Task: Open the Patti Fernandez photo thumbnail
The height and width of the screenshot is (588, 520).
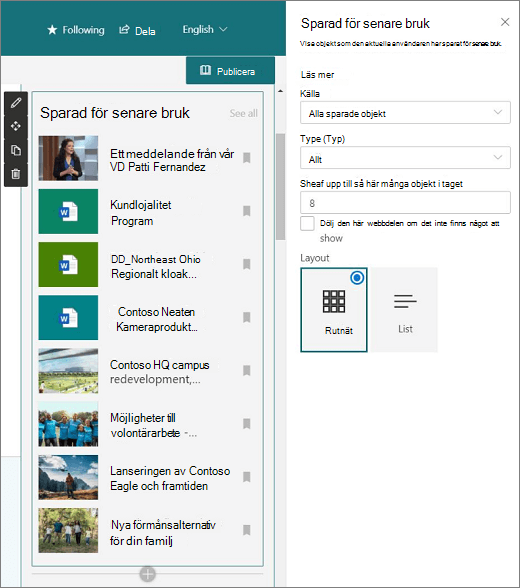Action: click(68, 158)
